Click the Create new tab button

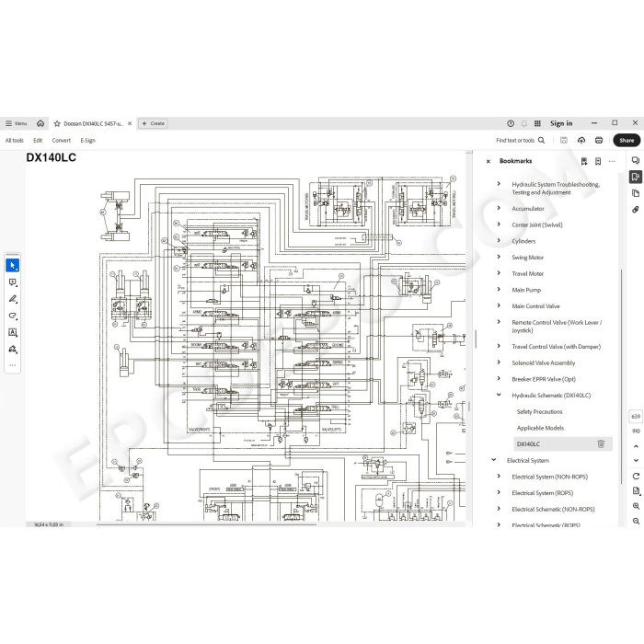154,123
